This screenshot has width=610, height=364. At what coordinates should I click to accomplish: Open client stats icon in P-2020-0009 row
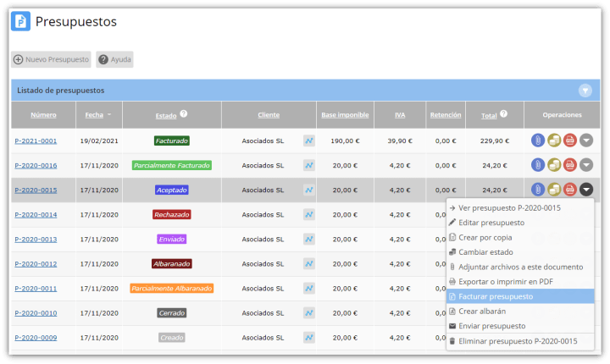[x=309, y=338]
